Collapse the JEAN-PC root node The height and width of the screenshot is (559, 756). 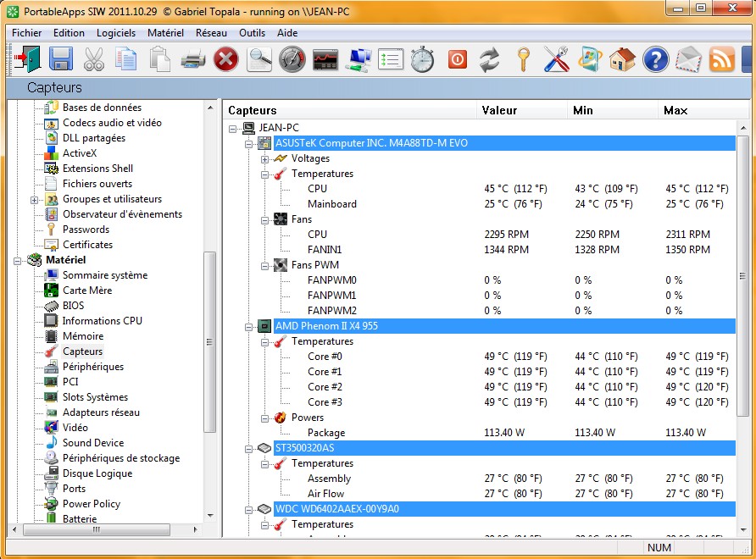click(233, 129)
